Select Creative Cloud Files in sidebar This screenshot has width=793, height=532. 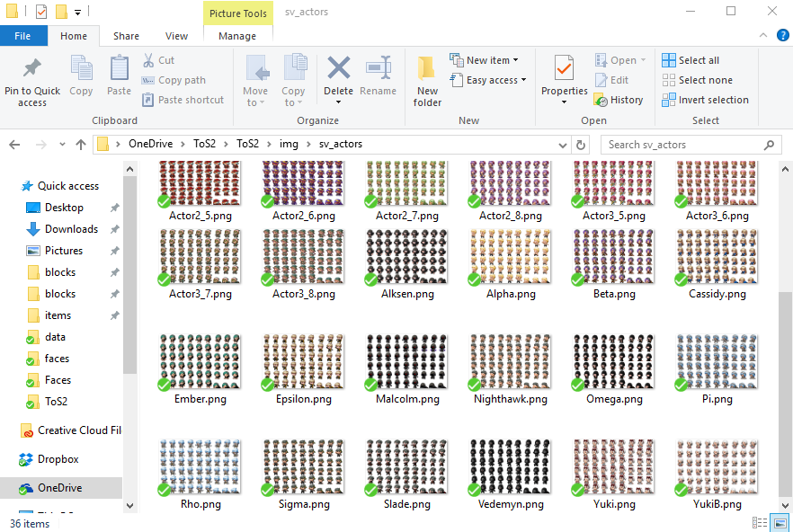pyautogui.click(x=79, y=430)
